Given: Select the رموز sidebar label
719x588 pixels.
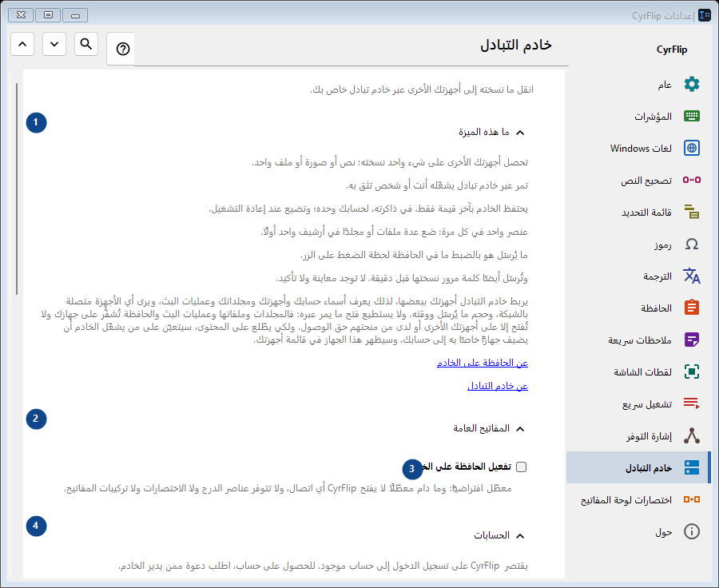Looking at the screenshot, I should pyautogui.click(x=663, y=245).
